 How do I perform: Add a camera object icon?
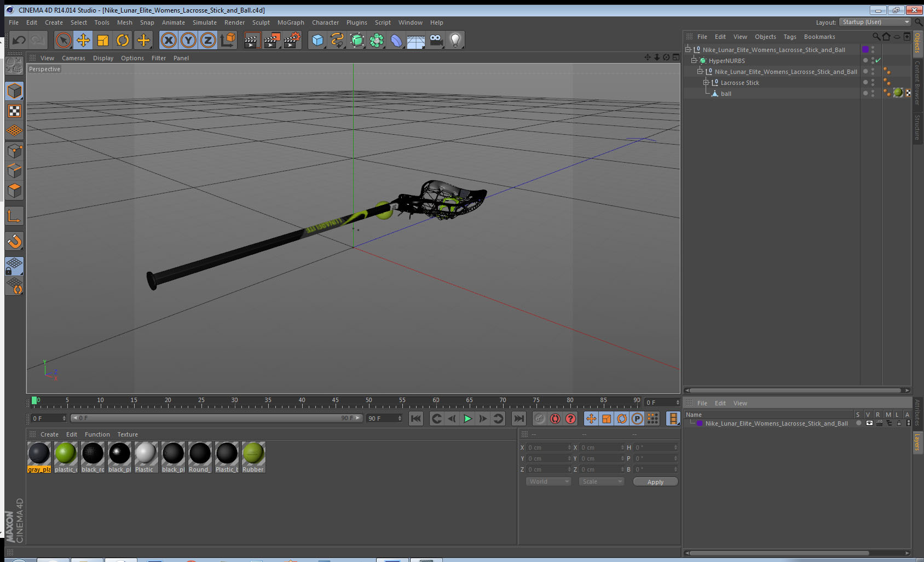(436, 40)
